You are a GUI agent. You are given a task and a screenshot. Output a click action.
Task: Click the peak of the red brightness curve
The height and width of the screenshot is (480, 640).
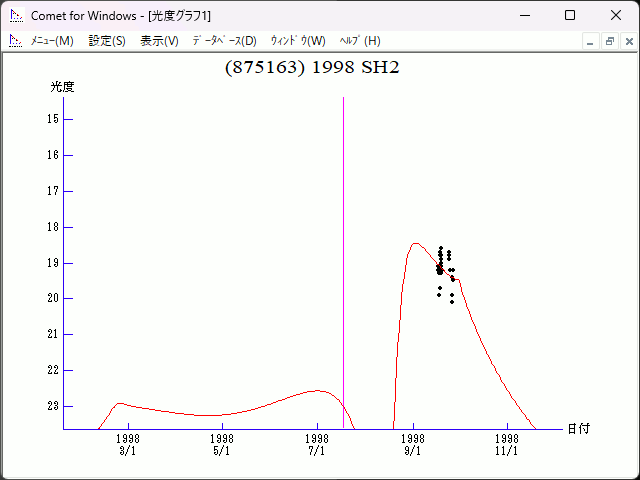click(416, 243)
